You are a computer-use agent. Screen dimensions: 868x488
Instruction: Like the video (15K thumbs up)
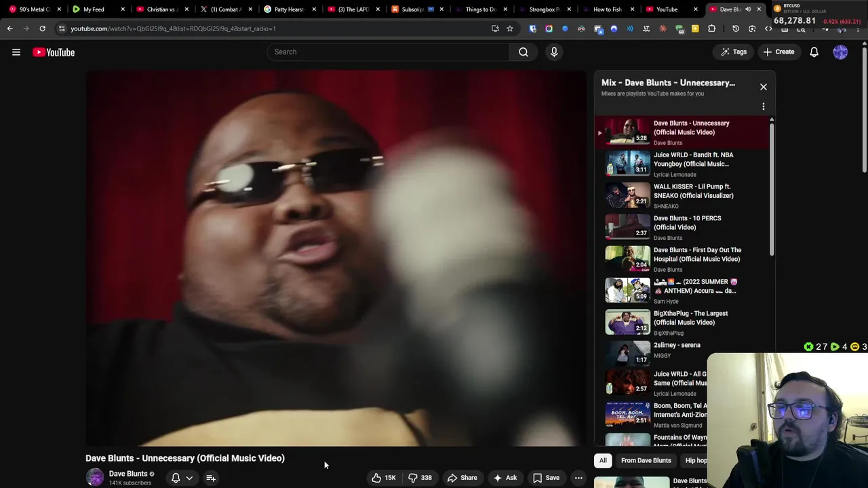[384, 478]
